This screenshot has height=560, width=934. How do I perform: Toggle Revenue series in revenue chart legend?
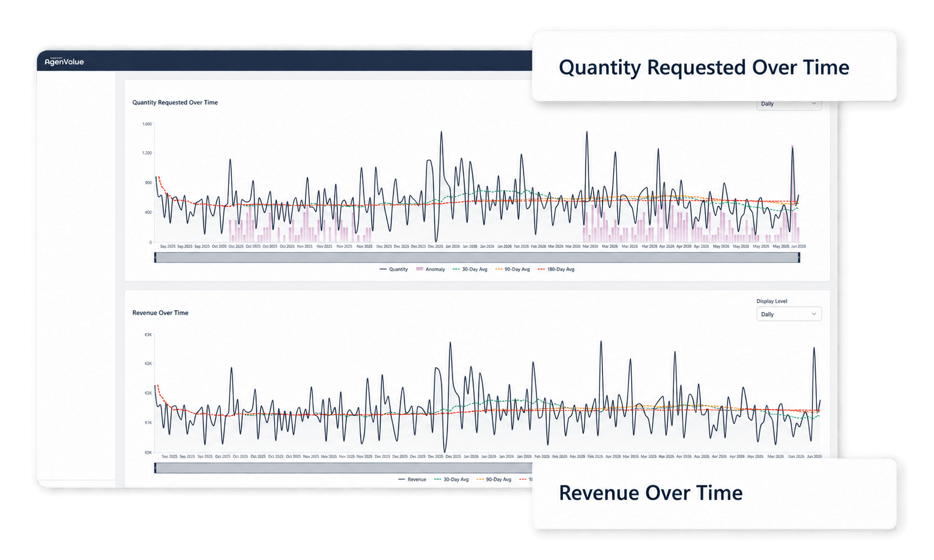click(412, 479)
